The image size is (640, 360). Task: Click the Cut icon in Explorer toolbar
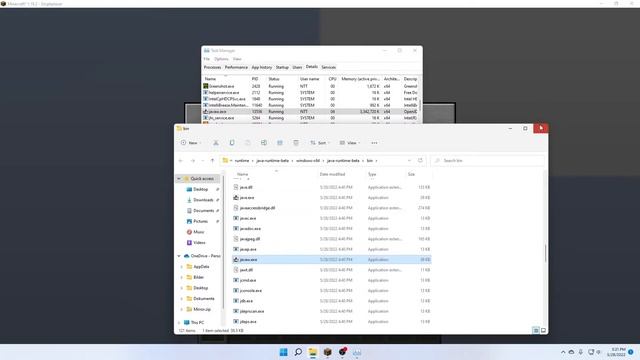pyautogui.click(x=216, y=143)
